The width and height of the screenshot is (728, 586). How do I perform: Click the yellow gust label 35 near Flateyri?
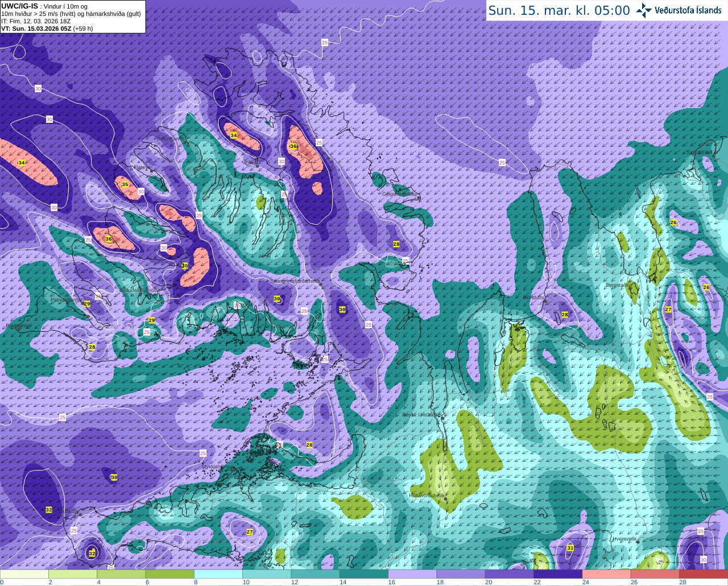point(125,184)
